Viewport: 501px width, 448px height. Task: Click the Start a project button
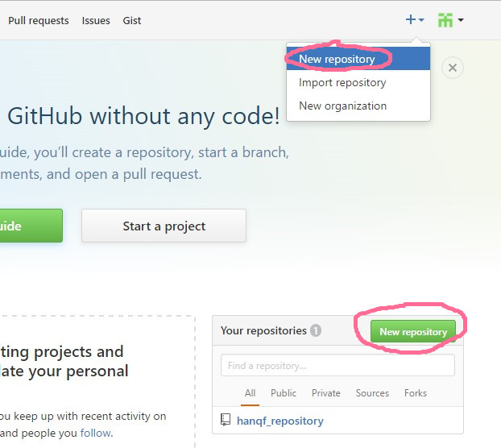tap(164, 226)
